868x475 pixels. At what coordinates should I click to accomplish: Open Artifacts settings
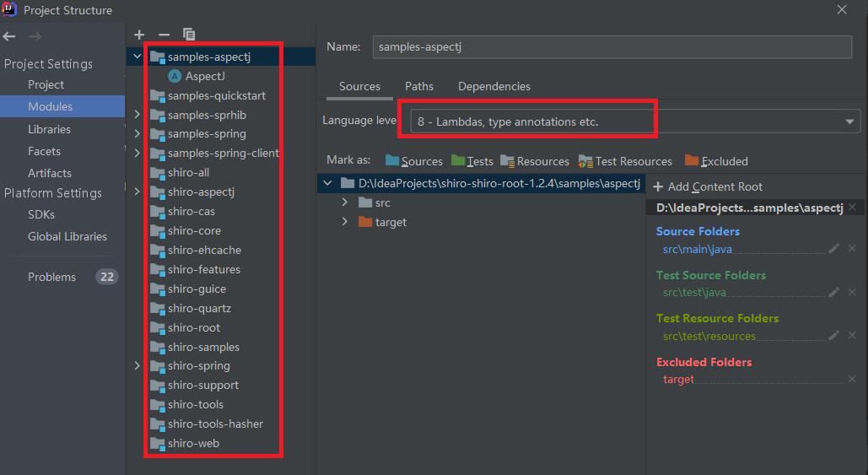[50, 173]
